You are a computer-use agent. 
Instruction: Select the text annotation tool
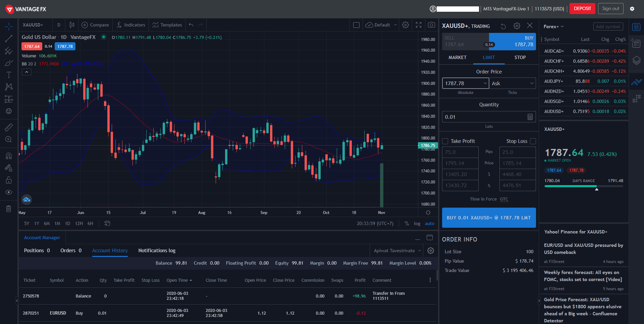9,75
